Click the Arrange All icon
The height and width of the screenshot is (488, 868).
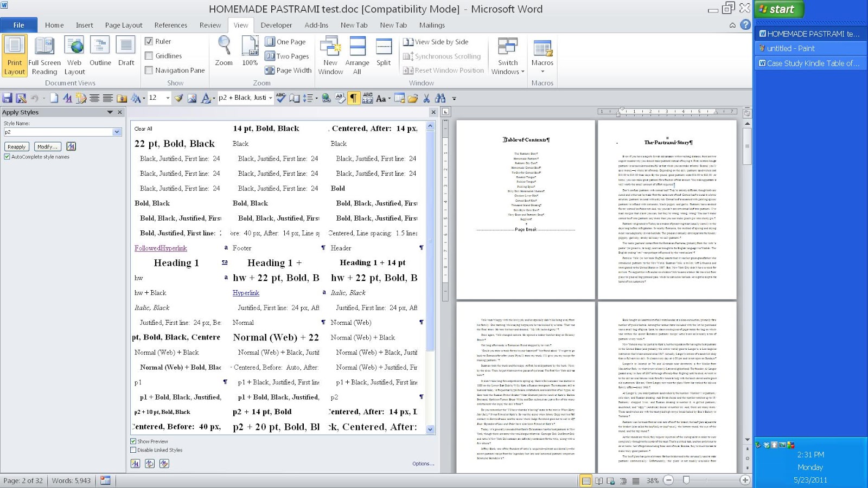(x=357, y=55)
